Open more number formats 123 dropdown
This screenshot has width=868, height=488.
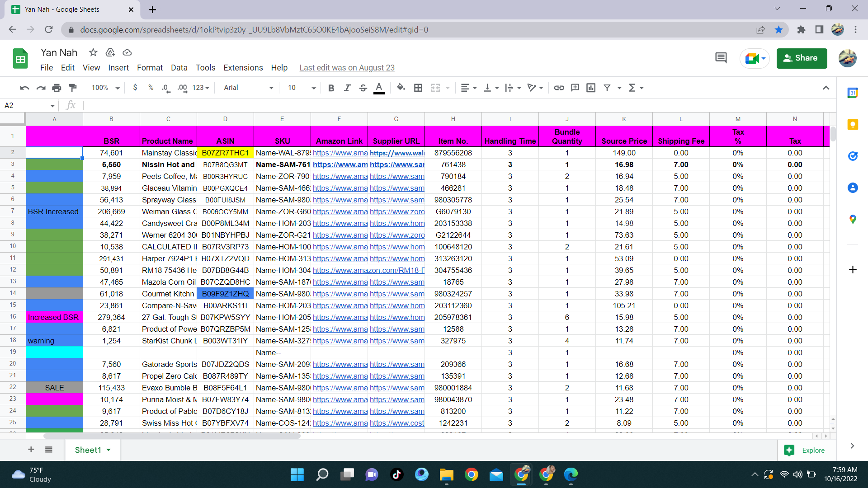201,88
